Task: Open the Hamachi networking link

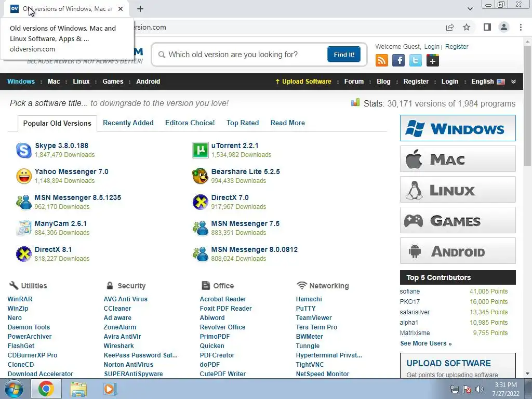Action: (x=309, y=299)
